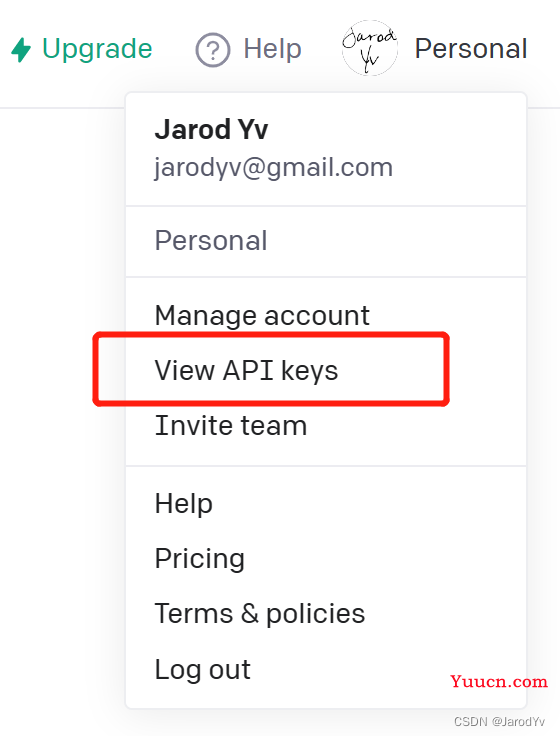560x736 pixels.
Task: Click the CSDN @JarodYv watermark text
Action: click(x=499, y=721)
